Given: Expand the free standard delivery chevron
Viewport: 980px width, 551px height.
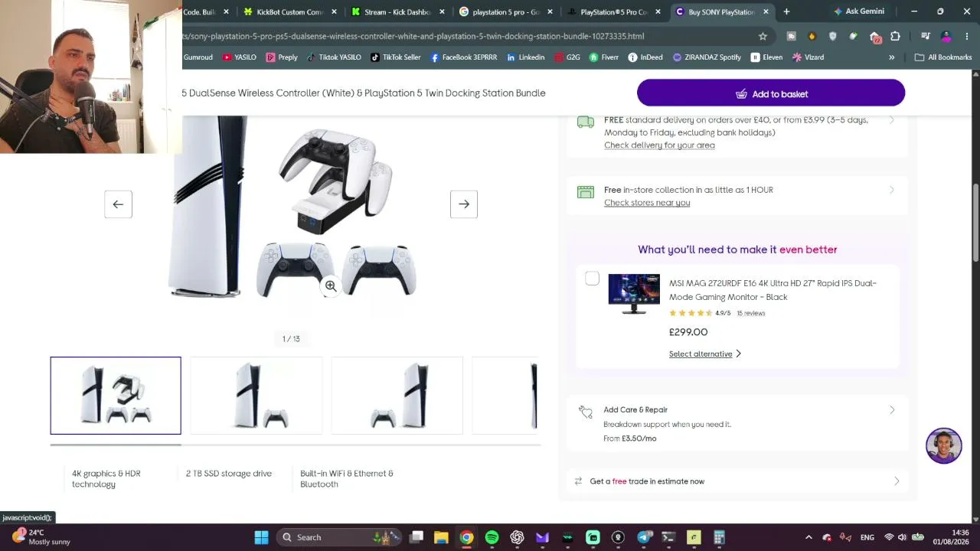Looking at the screenshot, I should pyautogui.click(x=891, y=120).
